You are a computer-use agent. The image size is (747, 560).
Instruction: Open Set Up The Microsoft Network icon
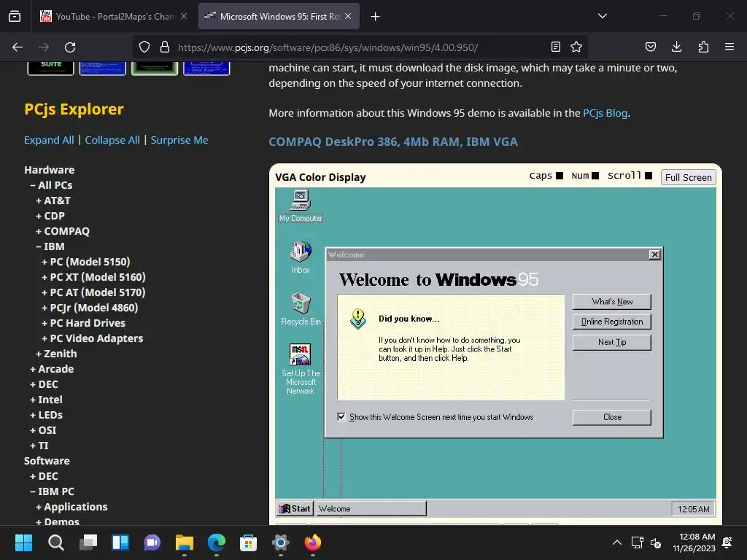(x=301, y=368)
